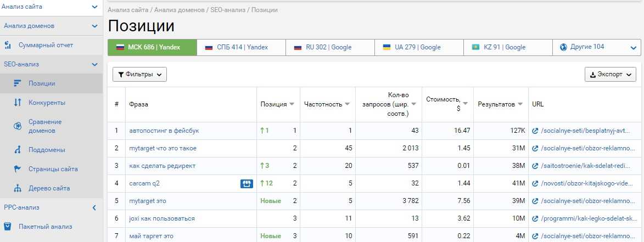
Task: Sort by Результатов column arrow
Action: tap(520, 104)
